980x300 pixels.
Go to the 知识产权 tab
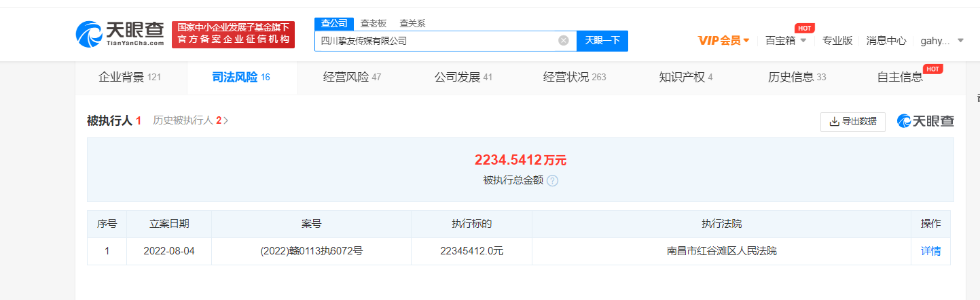point(685,77)
